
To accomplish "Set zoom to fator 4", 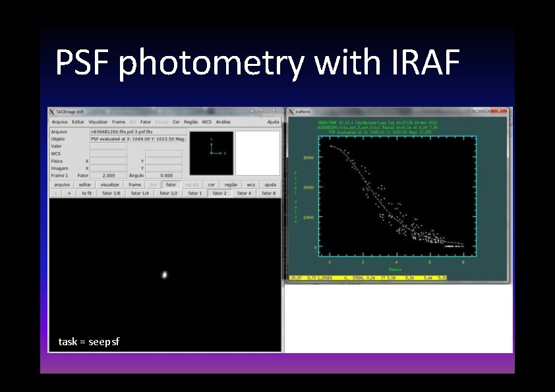I will [244, 193].
